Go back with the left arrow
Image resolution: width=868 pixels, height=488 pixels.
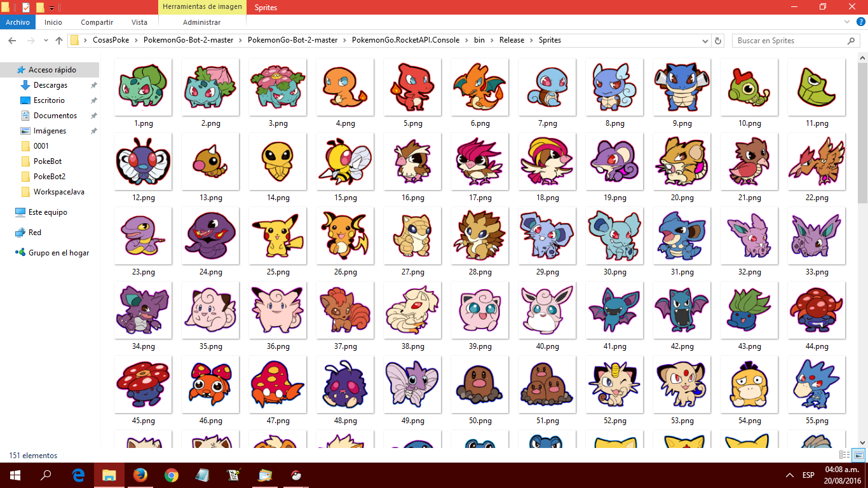click(11, 41)
